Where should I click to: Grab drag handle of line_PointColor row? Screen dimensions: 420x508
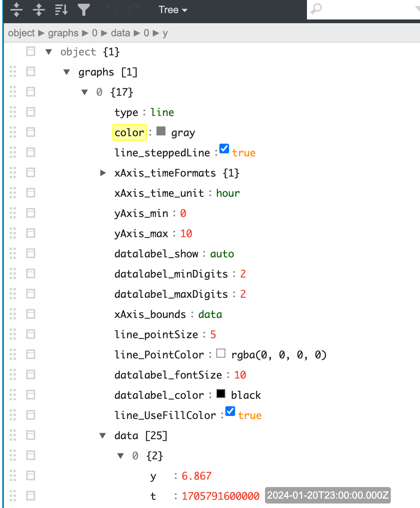pyautogui.click(x=13, y=354)
